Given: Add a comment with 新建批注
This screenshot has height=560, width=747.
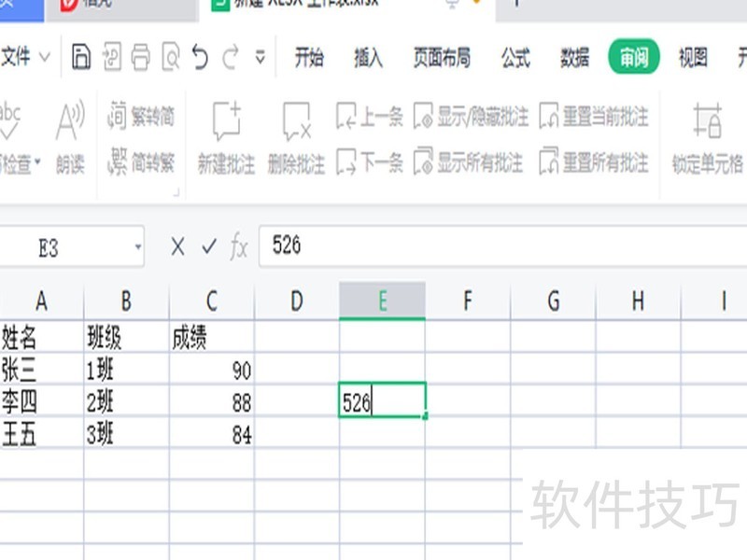Looking at the screenshot, I should (226, 138).
